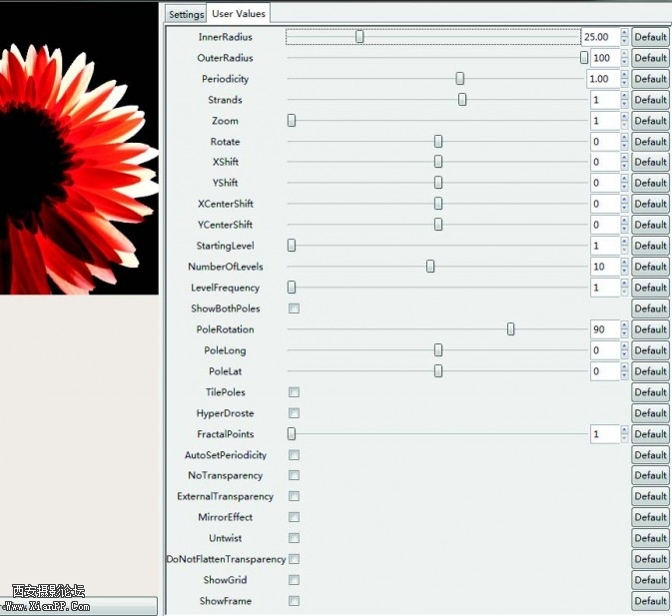Click the OuterRadius value field 100

point(605,57)
